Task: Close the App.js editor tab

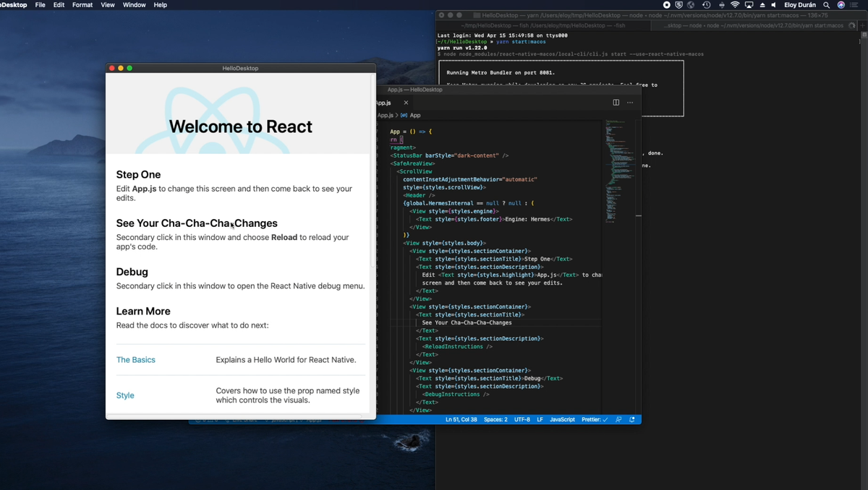Action: click(406, 103)
